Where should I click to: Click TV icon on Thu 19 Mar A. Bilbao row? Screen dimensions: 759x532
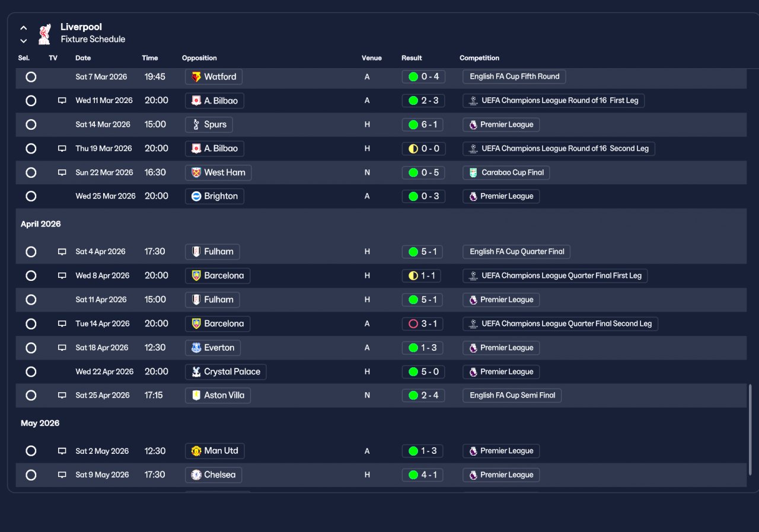(x=62, y=149)
